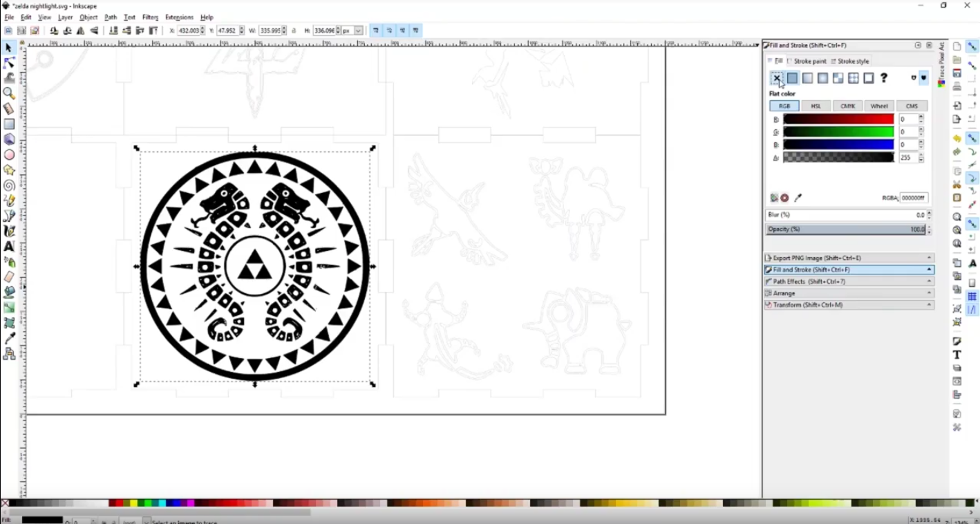Image resolution: width=980 pixels, height=524 pixels.
Task: Set fill to No paint (X)
Action: (x=777, y=78)
